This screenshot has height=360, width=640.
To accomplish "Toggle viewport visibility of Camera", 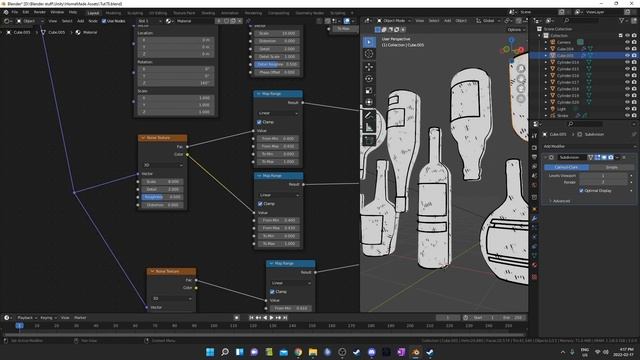I will (627, 42).
